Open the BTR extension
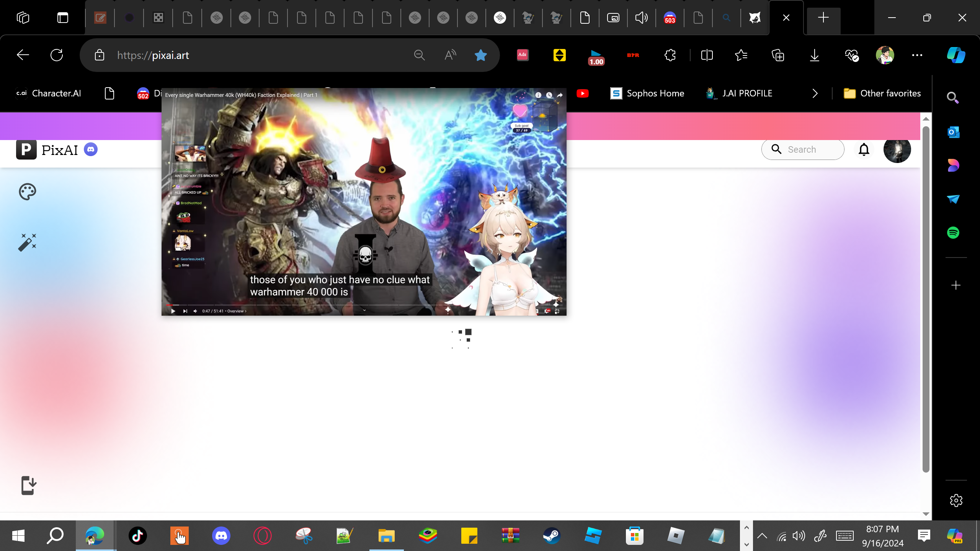 [633, 55]
